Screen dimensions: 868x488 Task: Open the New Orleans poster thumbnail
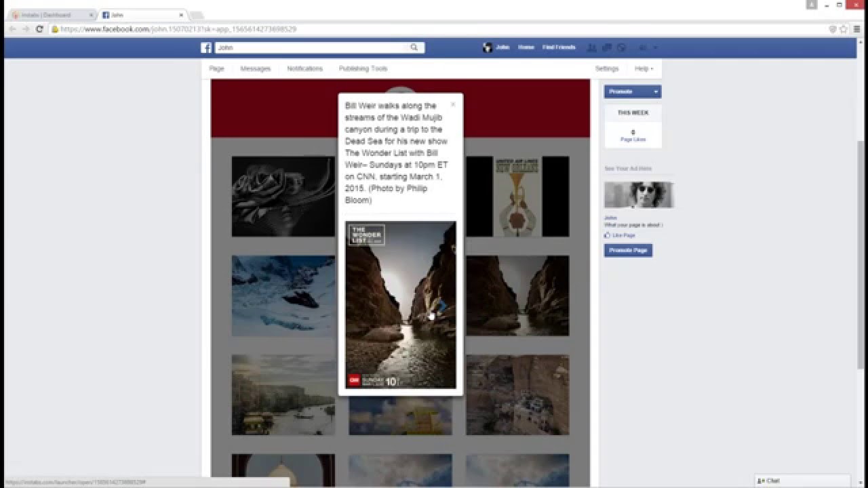coord(517,197)
